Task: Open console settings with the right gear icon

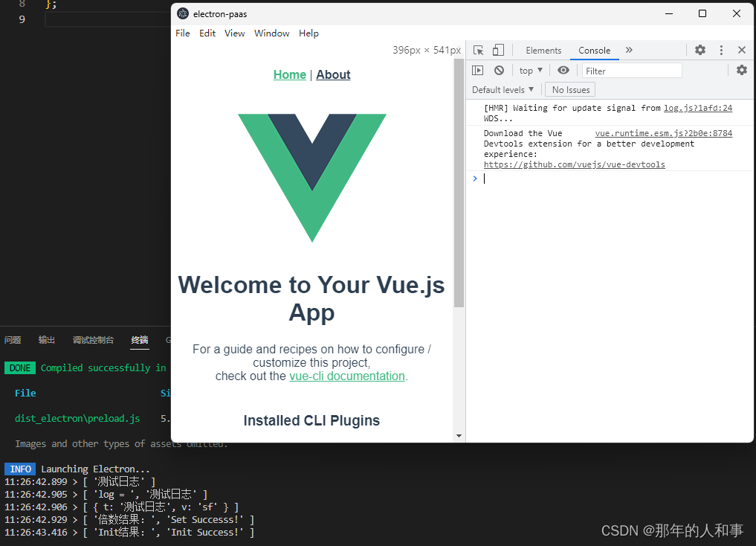Action: (741, 70)
